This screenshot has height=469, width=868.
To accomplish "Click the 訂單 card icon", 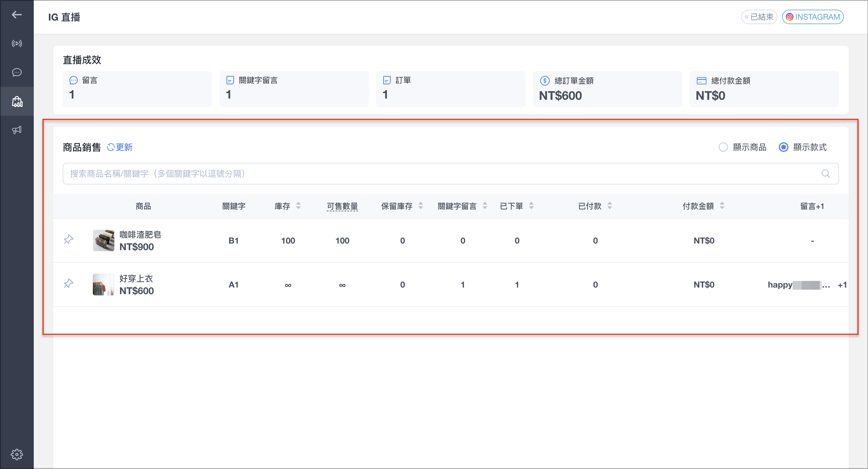I will point(386,80).
